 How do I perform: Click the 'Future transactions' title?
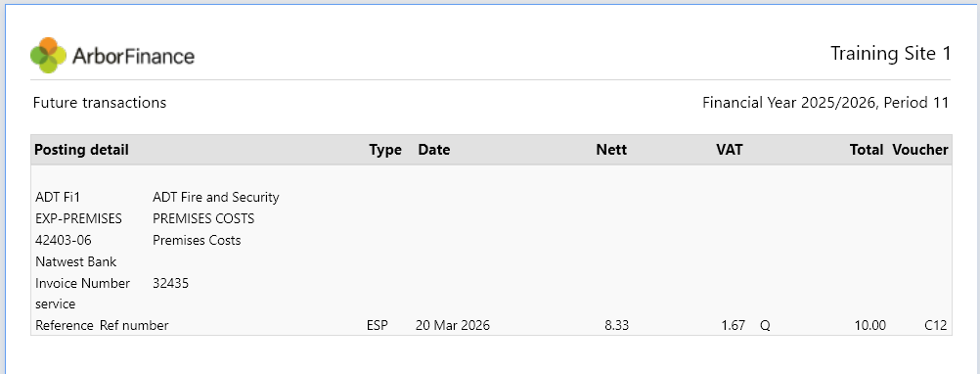[100, 103]
